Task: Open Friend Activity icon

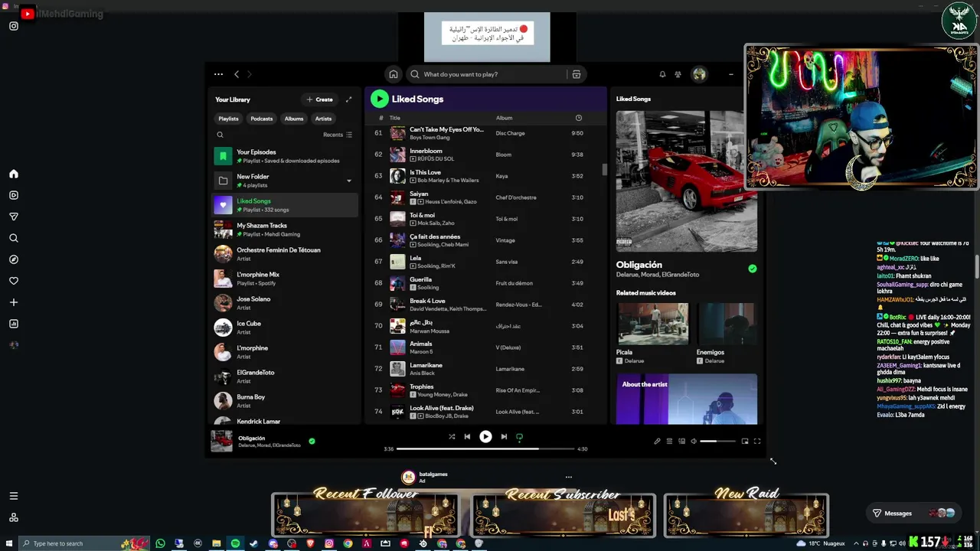Action: pos(678,74)
